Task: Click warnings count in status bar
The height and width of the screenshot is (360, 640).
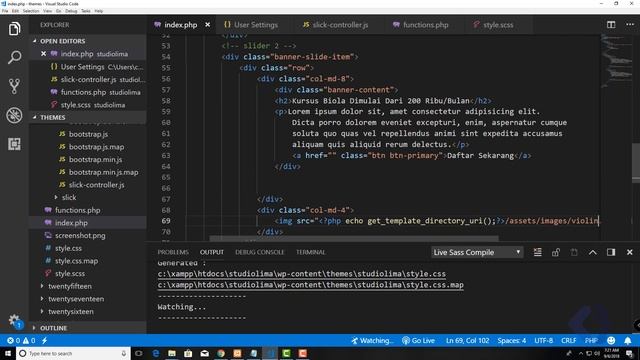Action: click(29, 340)
